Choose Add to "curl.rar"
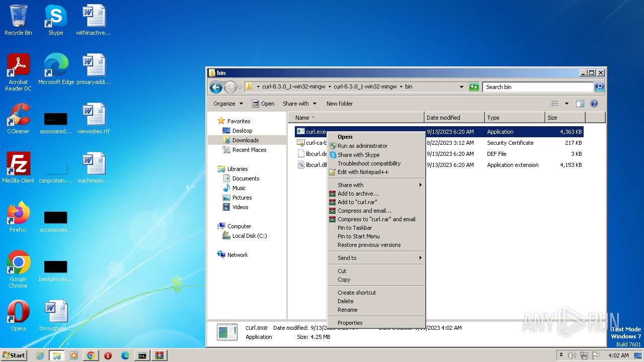The height and width of the screenshot is (362, 644). 375,202
